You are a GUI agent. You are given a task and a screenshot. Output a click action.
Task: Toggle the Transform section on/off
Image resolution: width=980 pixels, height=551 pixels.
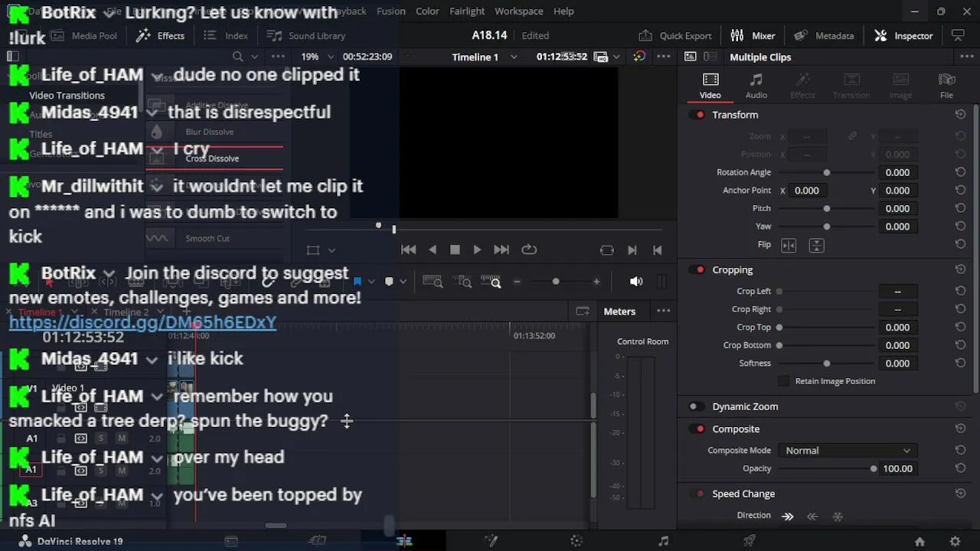[x=697, y=115]
